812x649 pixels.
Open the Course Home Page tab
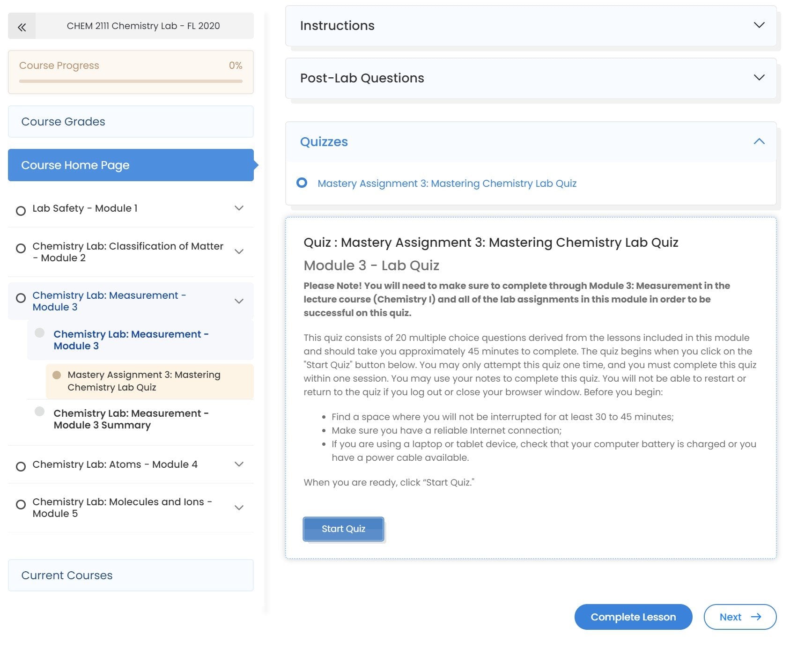pyautogui.click(x=131, y=165)
